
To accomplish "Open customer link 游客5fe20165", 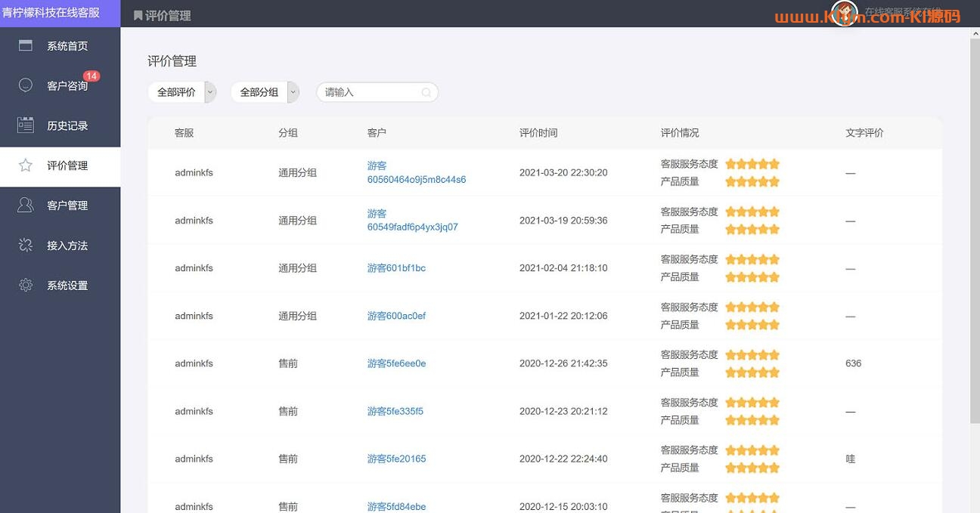I will [x=396, y=459].
